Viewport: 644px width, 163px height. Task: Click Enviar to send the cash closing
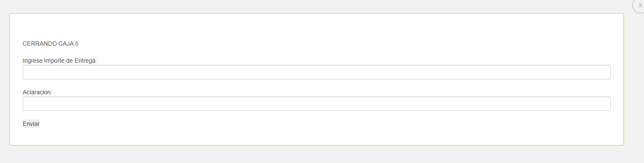[x=31, y=124]
